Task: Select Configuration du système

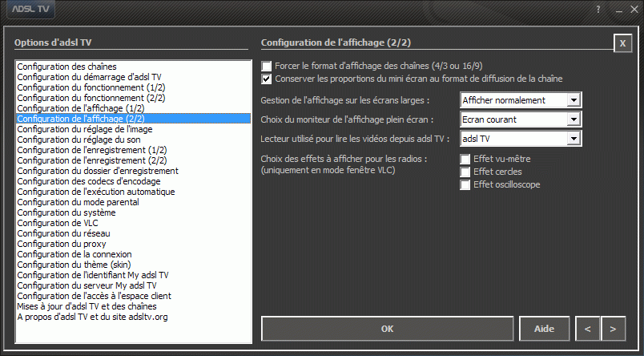Action: (x=134, y=212)
